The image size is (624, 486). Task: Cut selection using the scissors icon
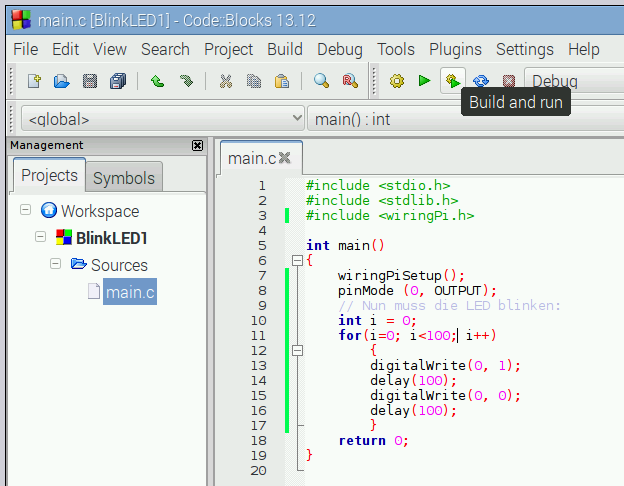(x=226, y=81)
